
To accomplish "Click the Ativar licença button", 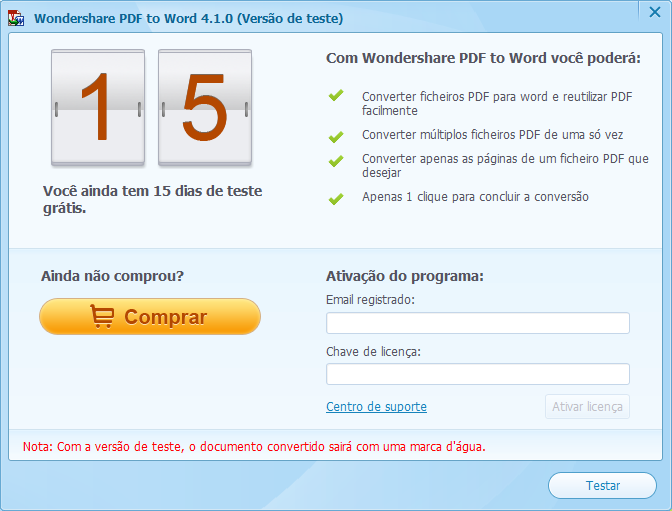I will pyautogui.click(x=587, y=406).
